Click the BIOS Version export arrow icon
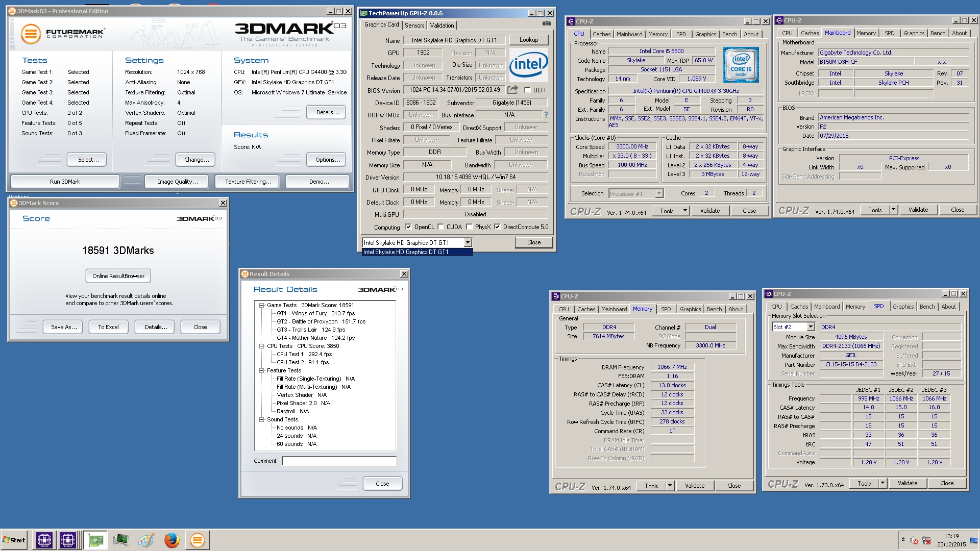 click(512, 90)
